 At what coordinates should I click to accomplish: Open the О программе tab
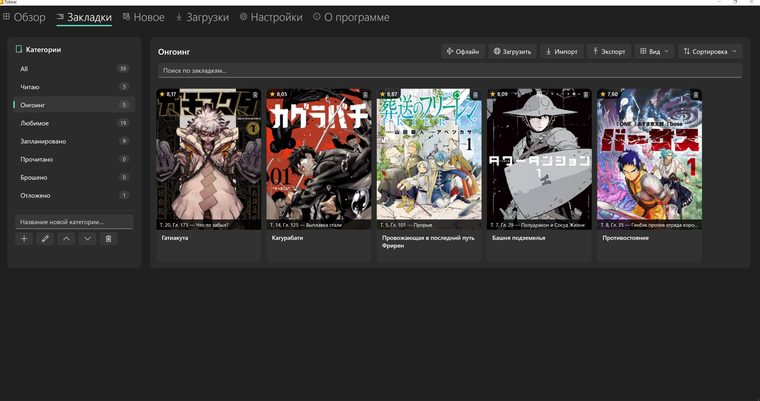point(351,17)
